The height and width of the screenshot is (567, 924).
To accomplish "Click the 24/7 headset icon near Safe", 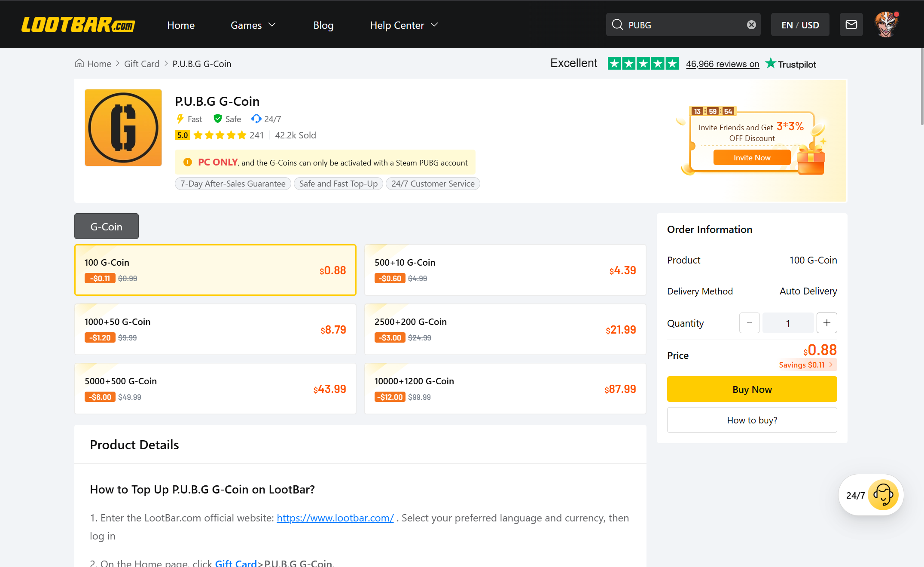I will pyautogui.click(x=256, y=119).
